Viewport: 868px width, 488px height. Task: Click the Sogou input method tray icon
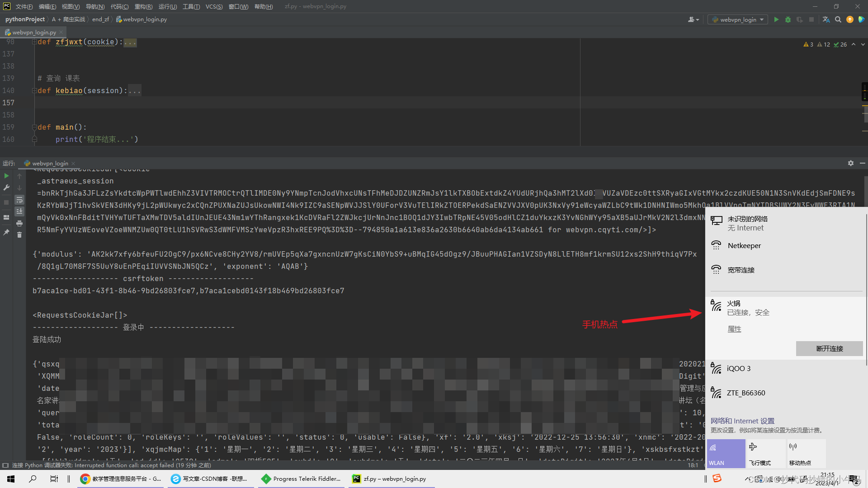click(717, 479)
